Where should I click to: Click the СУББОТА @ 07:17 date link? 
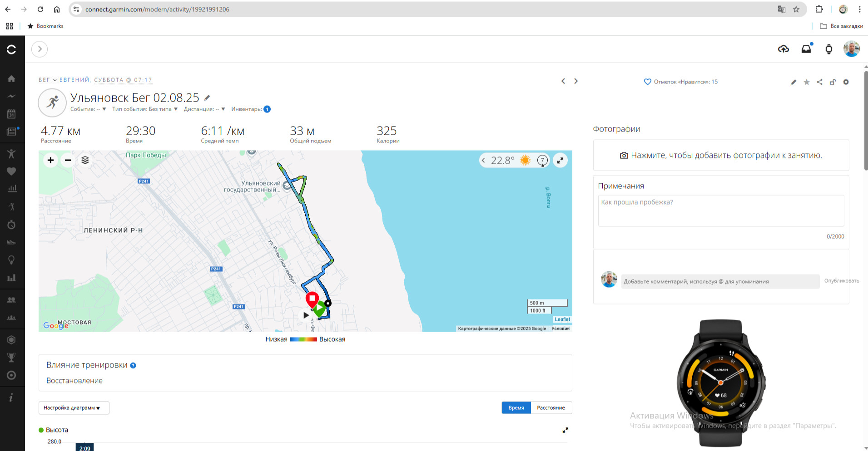(x=123, y=80)
